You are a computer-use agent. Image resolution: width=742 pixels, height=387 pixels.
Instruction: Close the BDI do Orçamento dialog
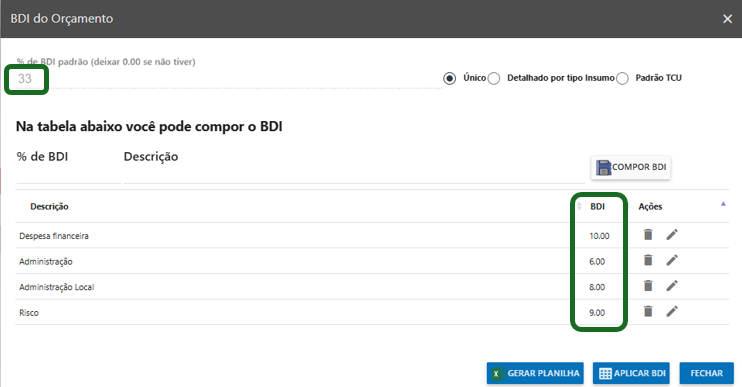click(727, 19)
